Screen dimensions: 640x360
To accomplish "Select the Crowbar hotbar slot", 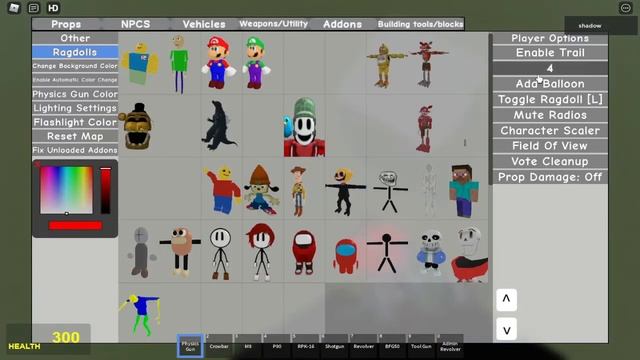I will pos(219,345).
